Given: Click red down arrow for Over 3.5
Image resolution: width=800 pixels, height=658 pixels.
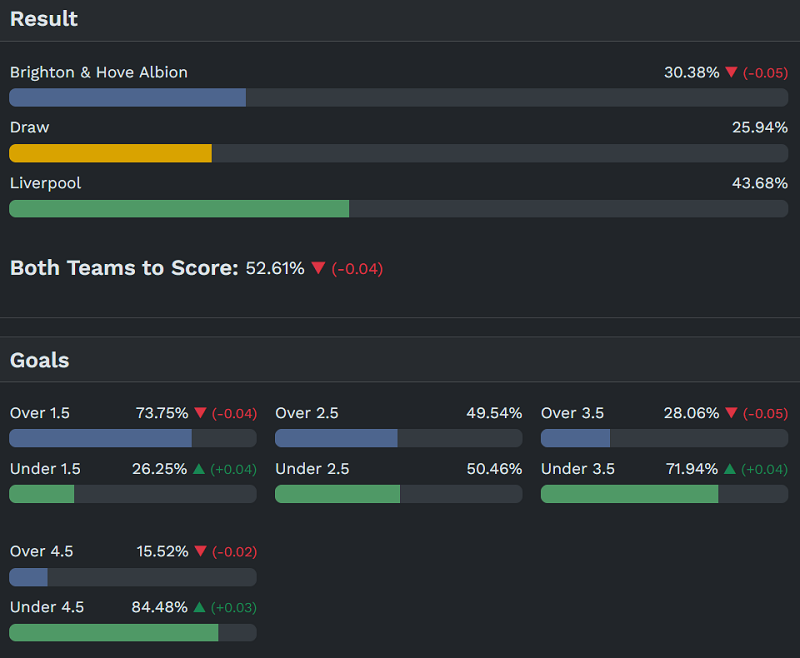Looking at the screenshot, I should (x=731, y=413).
